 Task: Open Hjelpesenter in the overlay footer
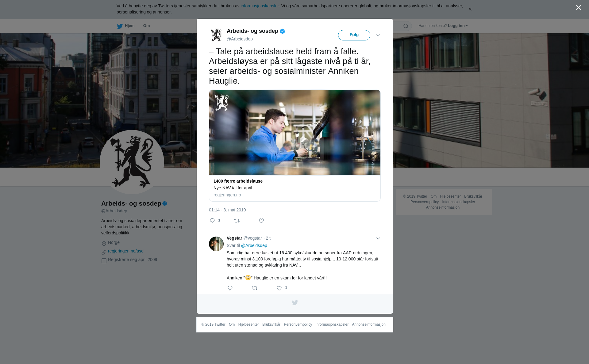(248, 324)
